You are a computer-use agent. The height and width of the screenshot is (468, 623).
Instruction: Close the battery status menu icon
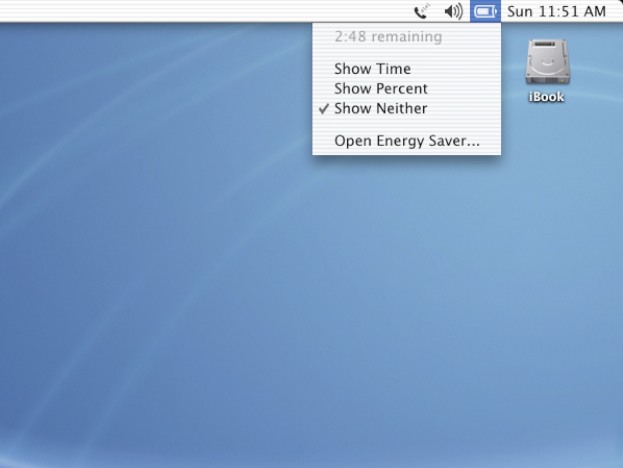pos(486,11)
